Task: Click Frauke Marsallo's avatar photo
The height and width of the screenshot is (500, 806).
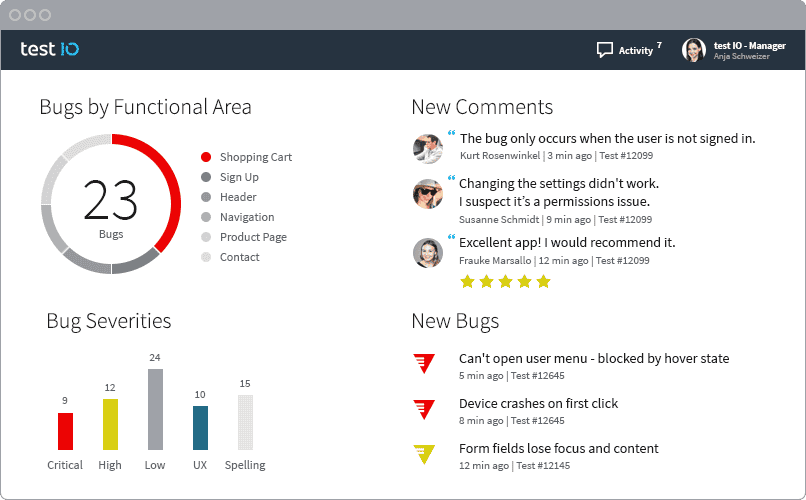Action: tap(428, 252)
